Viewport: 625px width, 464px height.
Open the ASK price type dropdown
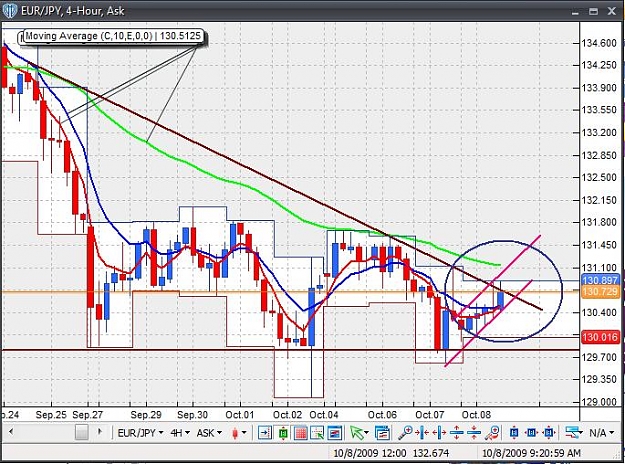point(209,433)
